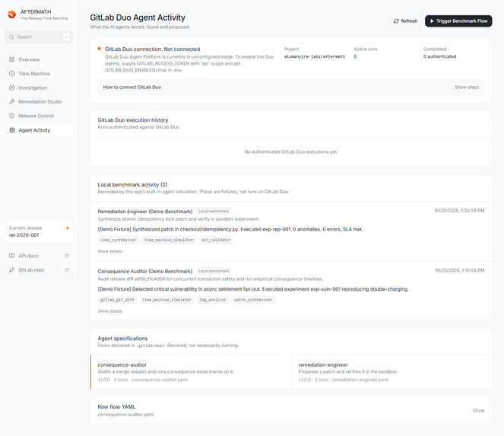
Task: Click orange dot in Current release card
Action: point(67,228)
